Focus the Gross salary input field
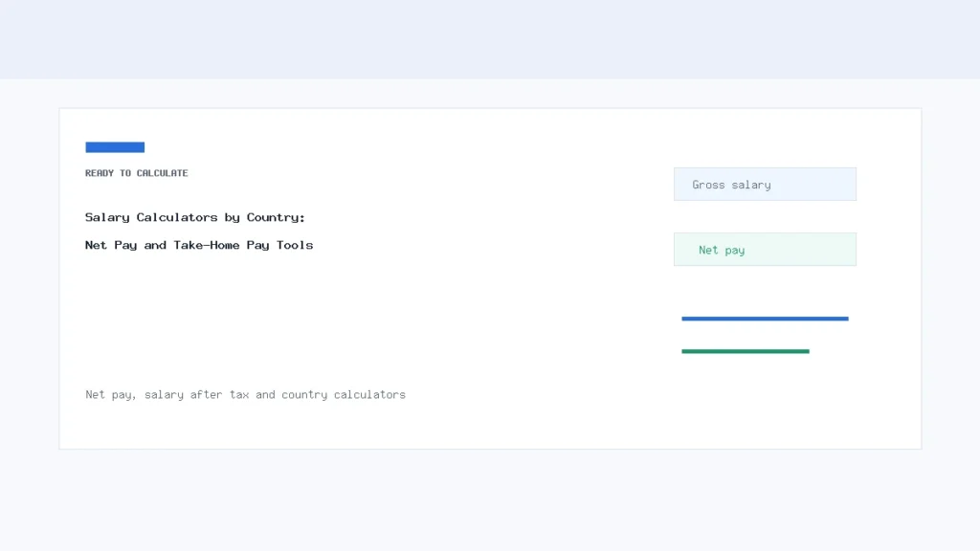 [765, 185]
